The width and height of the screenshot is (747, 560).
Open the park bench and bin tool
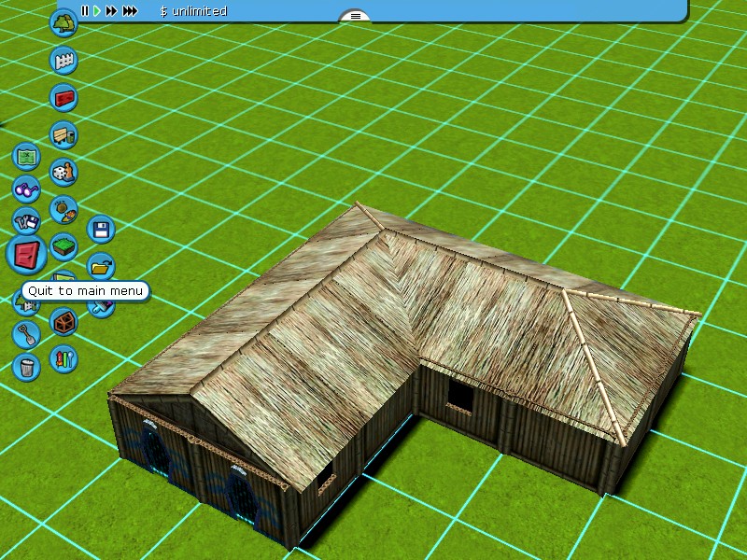[x=63, y=135]
